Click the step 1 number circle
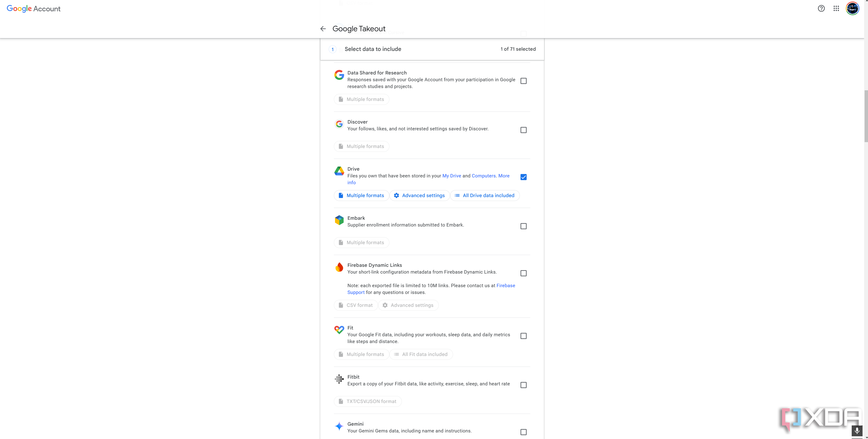Viewport: 868px width, 439px height. point(333,50)
